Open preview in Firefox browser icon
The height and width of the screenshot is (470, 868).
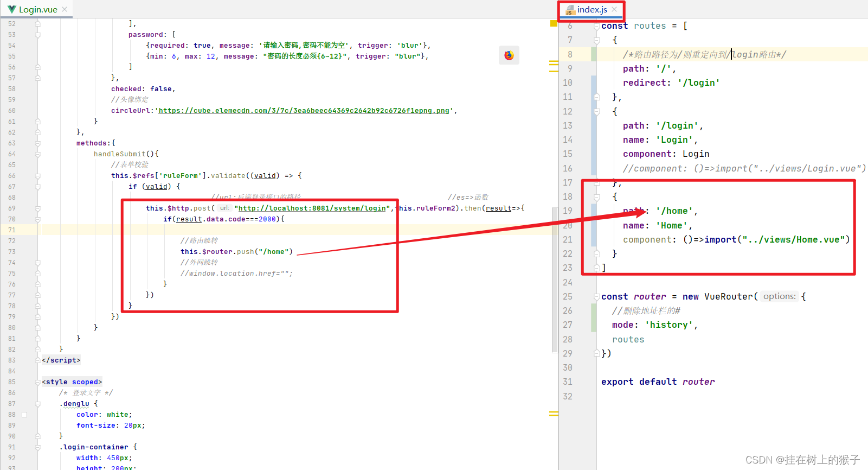pyautogui.click(x=509, y=55)
